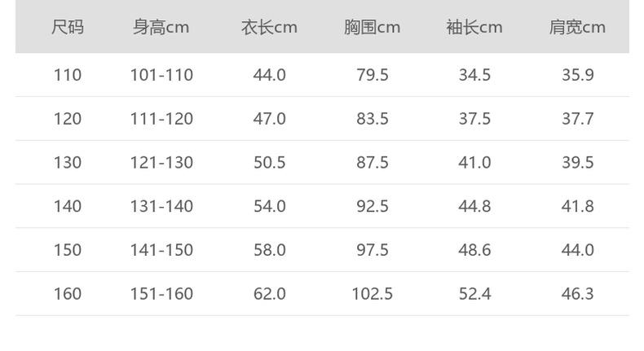Click the 151-160 height range cell

tap(161, 293)
